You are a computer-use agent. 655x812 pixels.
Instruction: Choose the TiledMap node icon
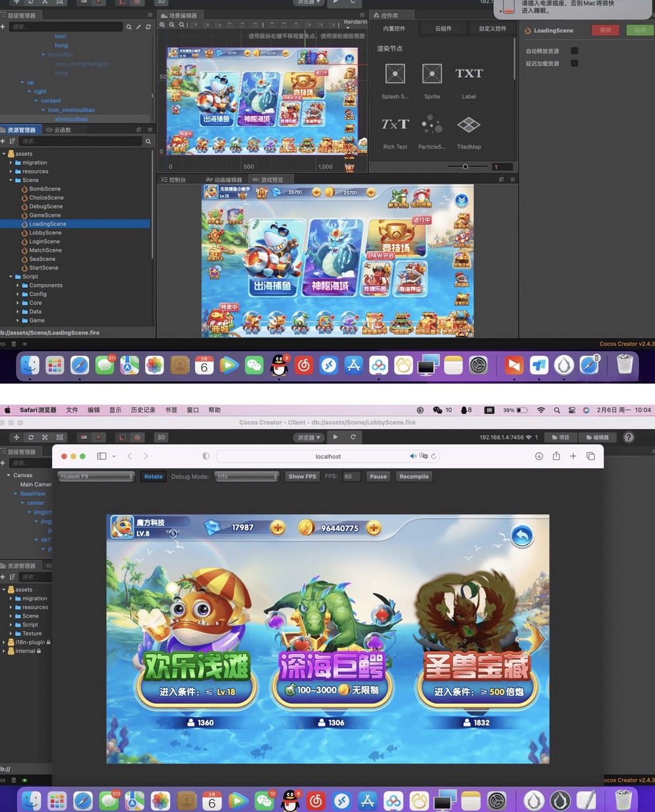click(469, 124)
